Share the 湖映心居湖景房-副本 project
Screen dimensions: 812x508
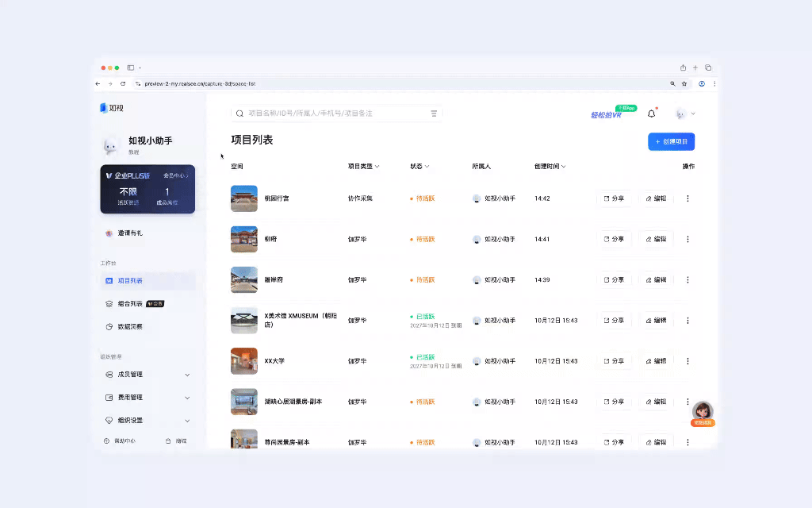(x=615, y=402)
